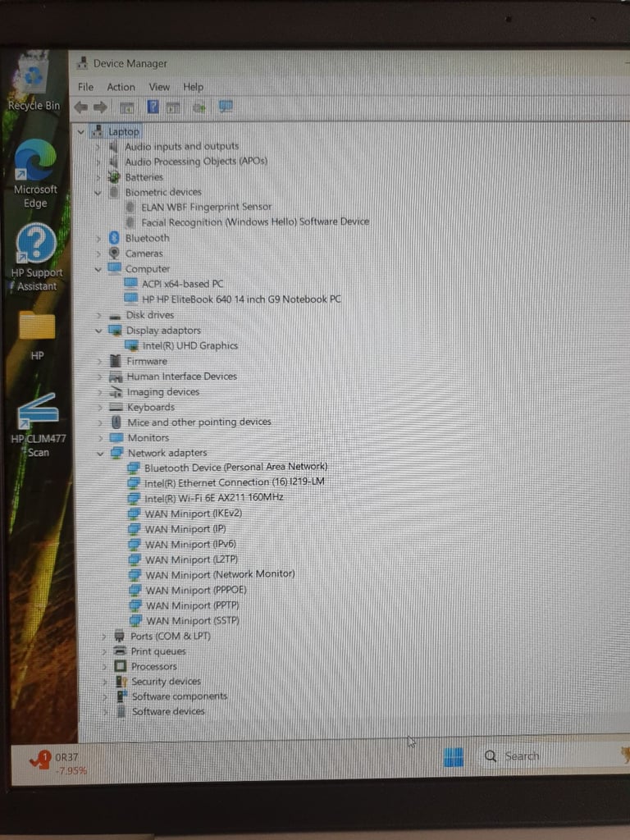Image resolution: width=630 pixels, height=840 pixels.
Task: Select WAN Miniport (PPPOE)
Action: coord(196,591)
